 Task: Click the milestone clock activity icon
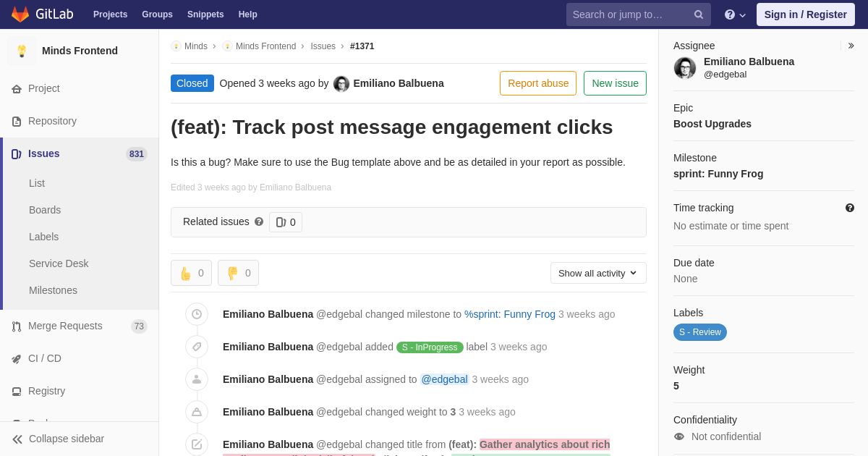[x=197, y=314]
